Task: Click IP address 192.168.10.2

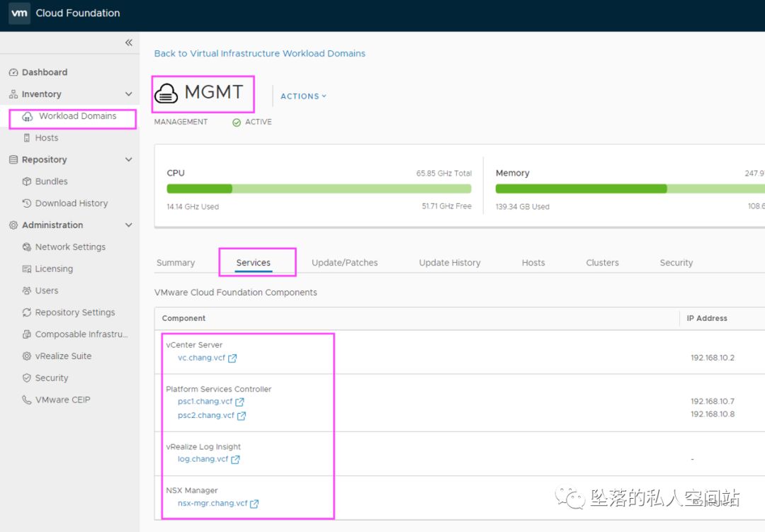Action: coord(713,358)
